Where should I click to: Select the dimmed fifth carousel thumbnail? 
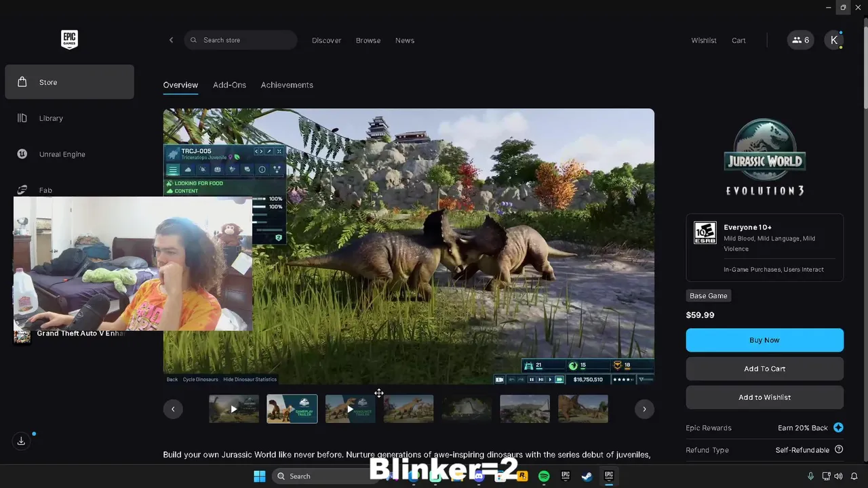(x=467, y=409)
